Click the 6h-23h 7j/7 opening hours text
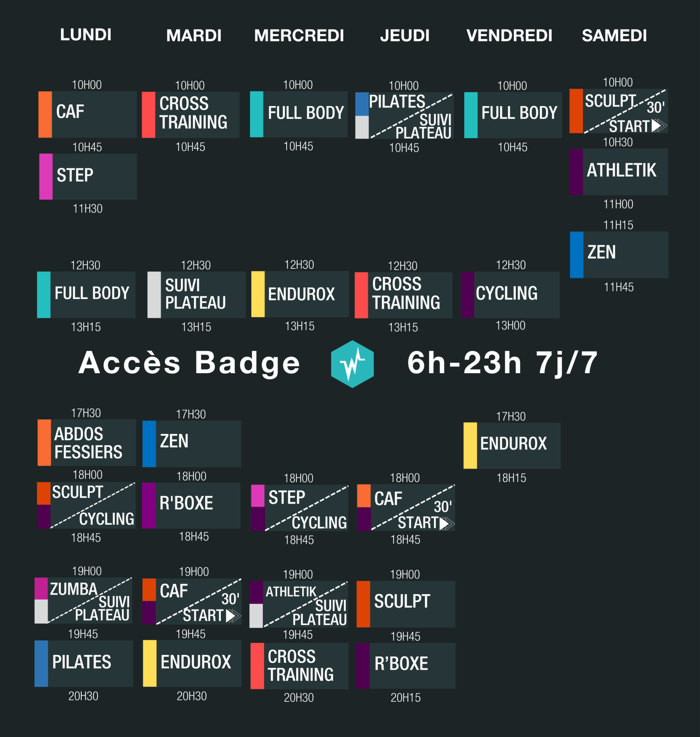The width and height of the screenshot is (700, 737). point(502,363)
